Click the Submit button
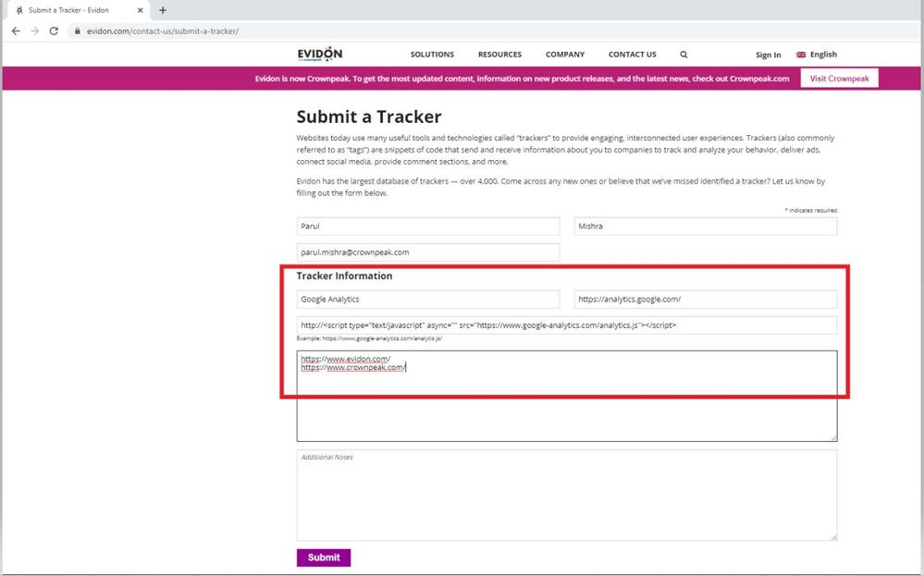This screenshot has height=576, width=924. [324, 558]
